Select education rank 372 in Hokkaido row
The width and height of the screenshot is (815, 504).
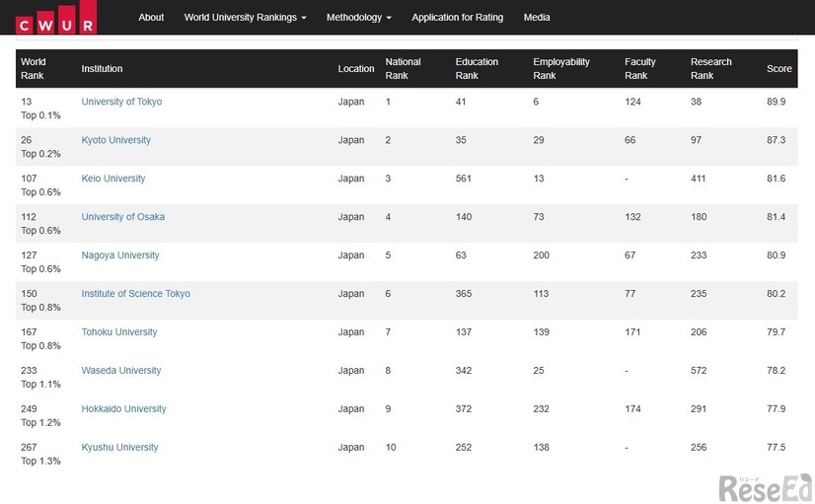464,409
